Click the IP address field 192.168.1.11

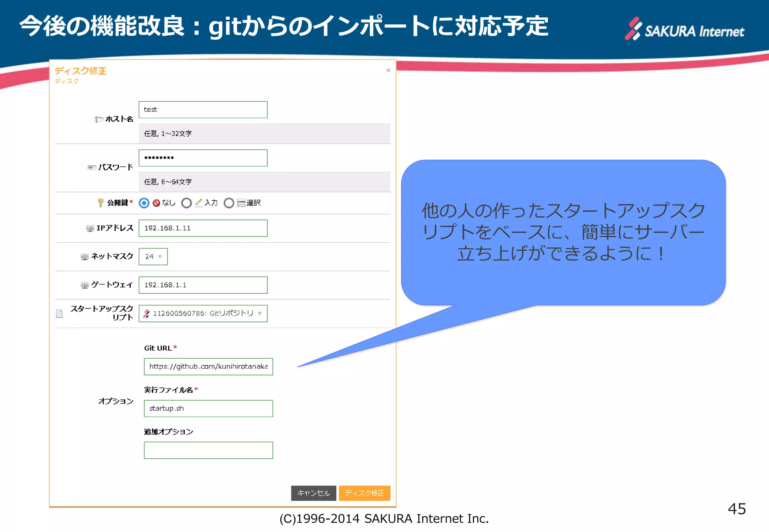pos(203,228)
